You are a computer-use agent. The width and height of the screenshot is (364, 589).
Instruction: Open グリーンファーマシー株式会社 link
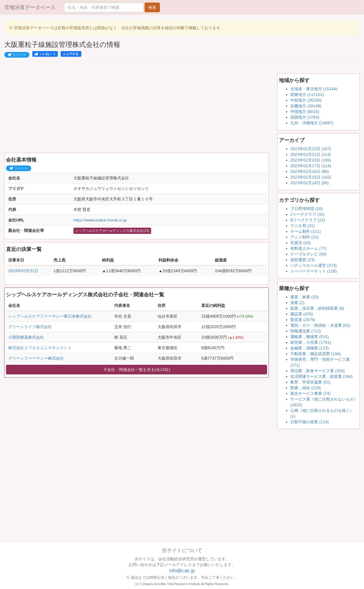(x=36, y=358)
